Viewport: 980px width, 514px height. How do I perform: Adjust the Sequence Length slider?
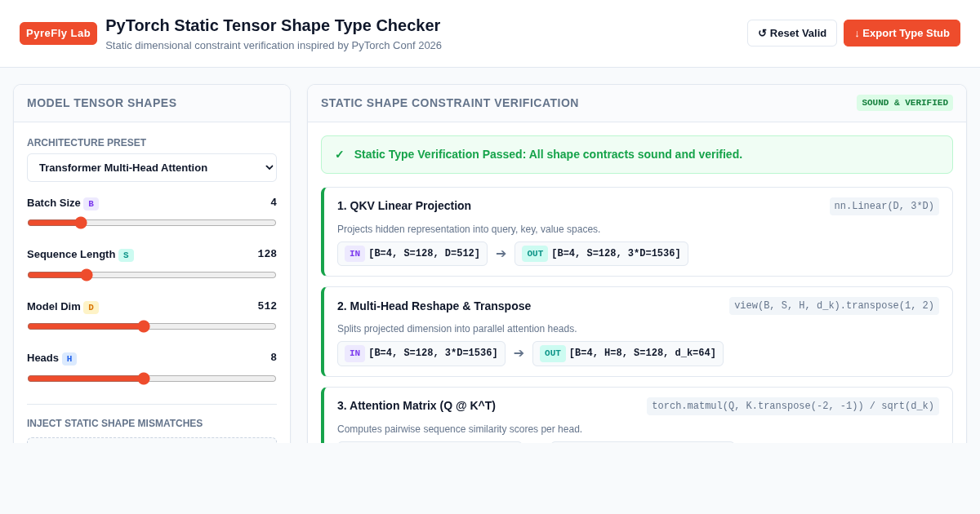[x=152, y=275]
